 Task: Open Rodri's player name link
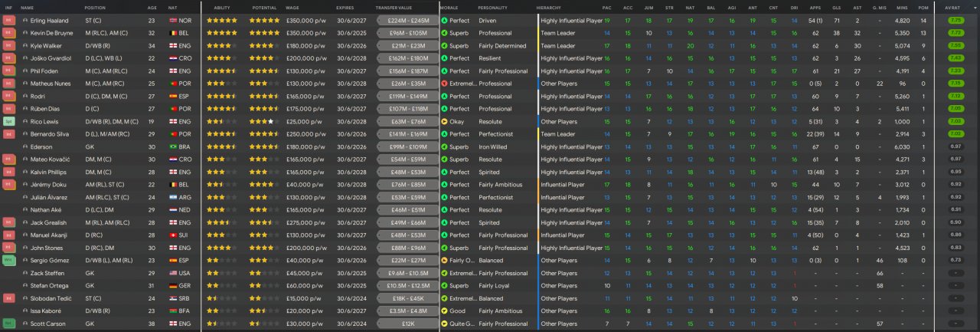[38, 97]
